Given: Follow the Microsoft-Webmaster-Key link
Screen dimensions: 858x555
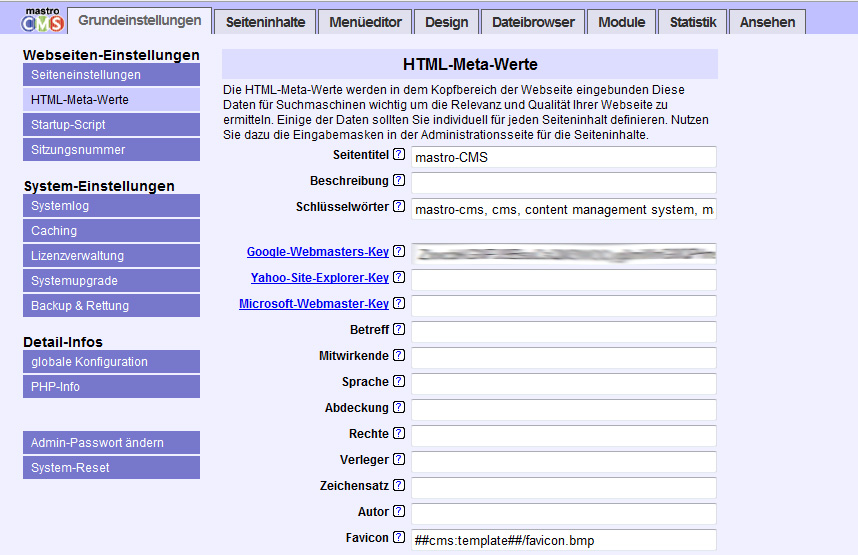Looking at the screenshot, I should (x=314, y=304).
